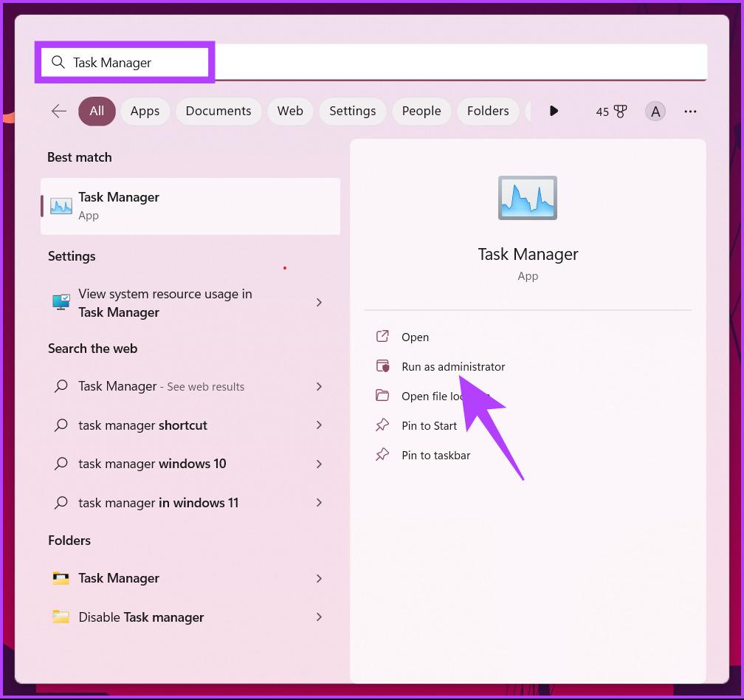744x700 pixels.
Task: Expand the task manager in windows 11 chevron
Action: 319,503
